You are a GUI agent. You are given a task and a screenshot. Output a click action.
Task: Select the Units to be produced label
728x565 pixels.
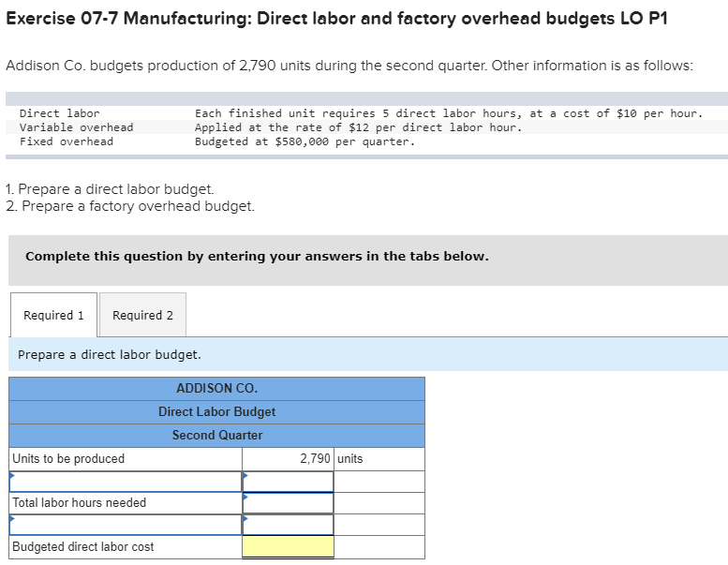tap(68, 459)
